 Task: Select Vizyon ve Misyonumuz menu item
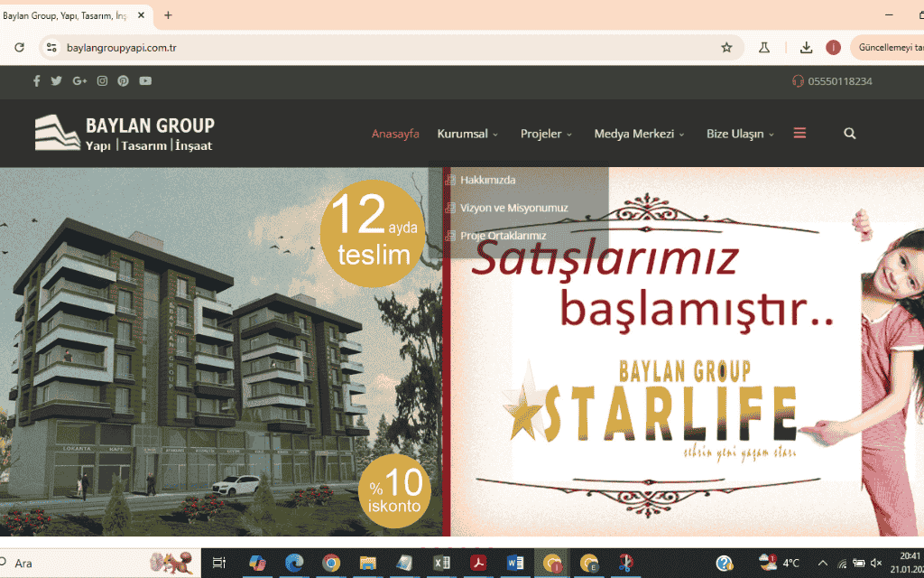(513, 208)
